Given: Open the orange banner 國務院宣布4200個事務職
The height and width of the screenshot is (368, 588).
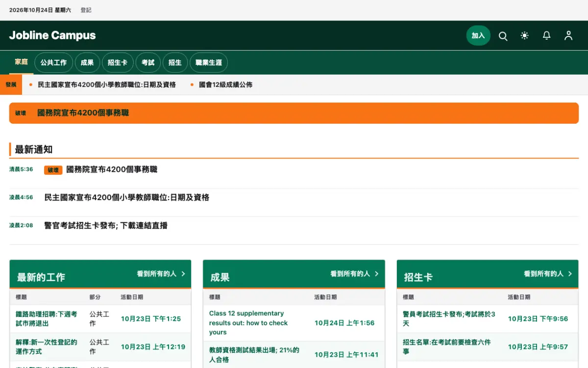Looking at the screenshot, I should click(x=294, y=113).
